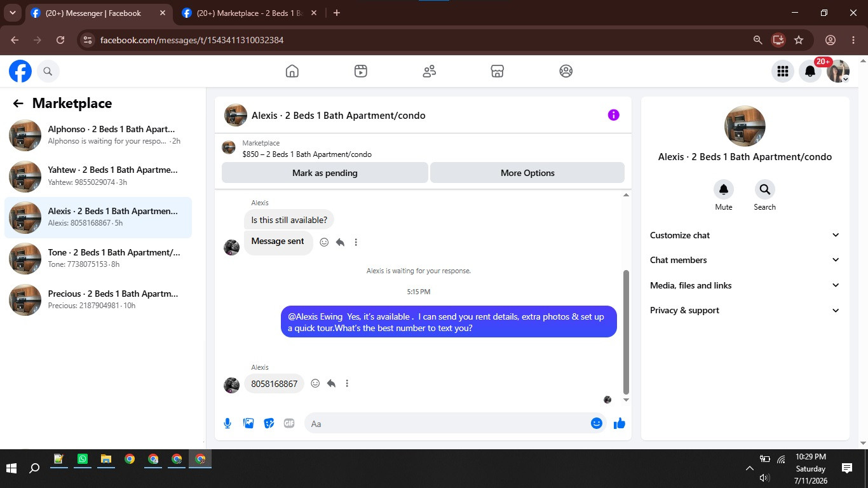Viewport: 868px width, 488px height.
Task: Click the Facebook search magnifier icon
Action: (48, 71)
